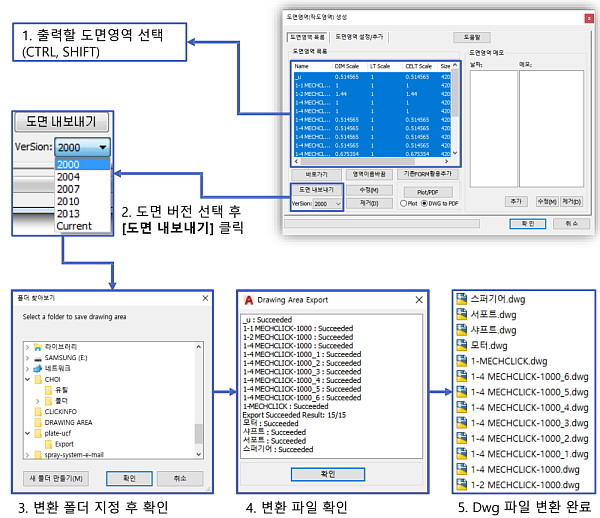Expand the 라이브러리 tree node

pyautogui.click(x=27, y=347)
